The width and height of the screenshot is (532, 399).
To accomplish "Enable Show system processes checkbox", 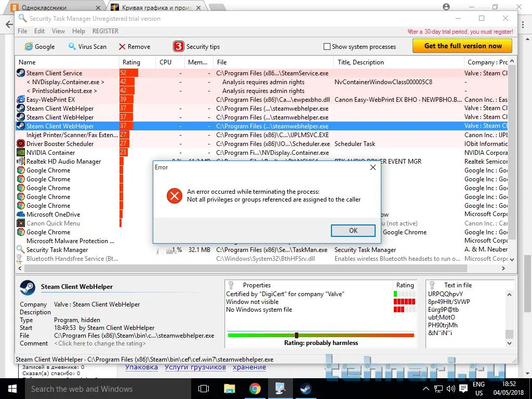I will point(327,46).
